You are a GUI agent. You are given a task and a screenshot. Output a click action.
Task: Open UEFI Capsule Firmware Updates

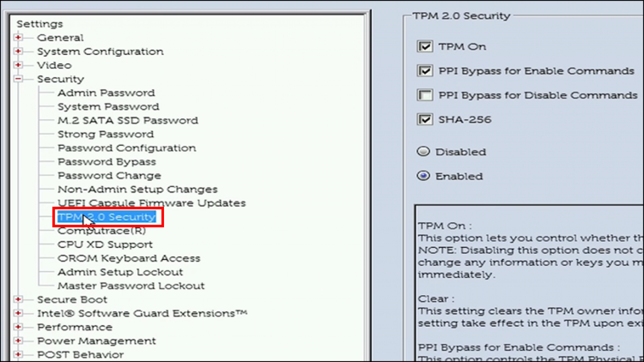tap(151, 203)
